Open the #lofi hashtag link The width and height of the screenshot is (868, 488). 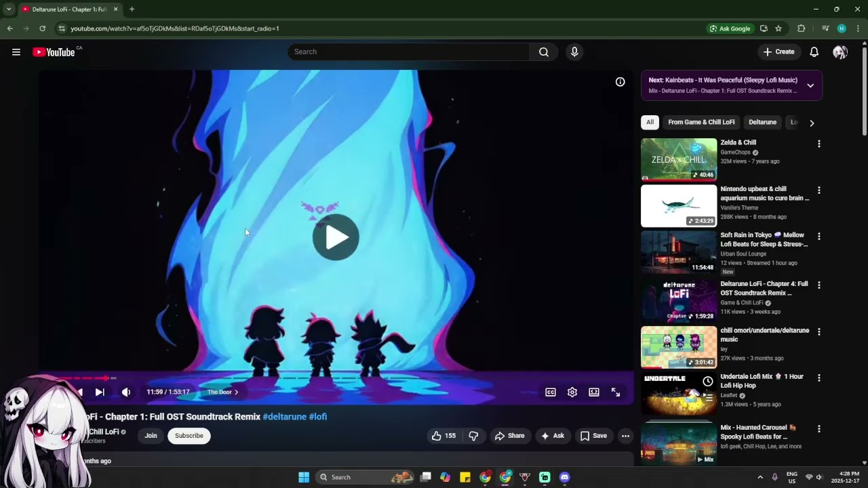pyautogui.click(x=318, y=417)
